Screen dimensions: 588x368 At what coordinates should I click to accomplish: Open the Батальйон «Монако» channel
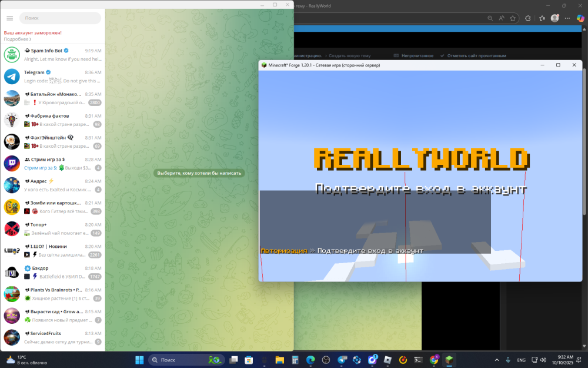[x=52, y=98]
